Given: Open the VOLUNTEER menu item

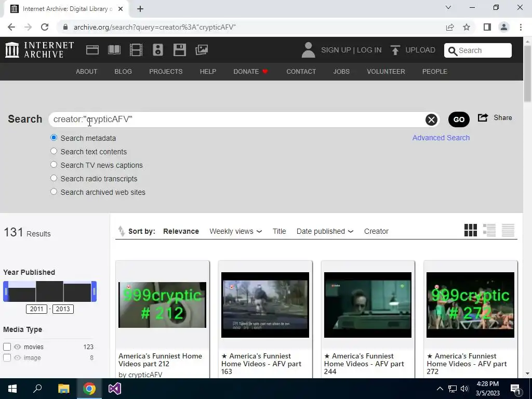Looking at the screenshot, I should (x=386, y=72).
